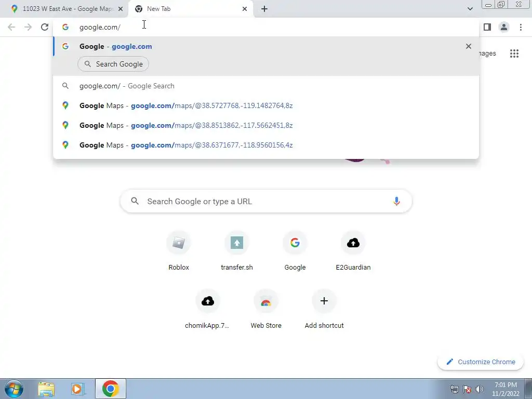Viewport: 532px width, 399px height.
Task: Click the back navigation arrow
Action: 11,27
